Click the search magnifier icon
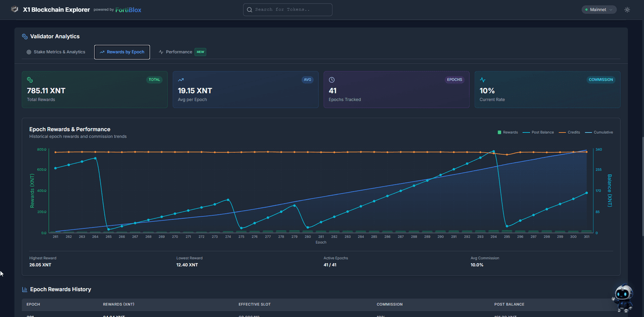The image size is (644, 317). point(250,10)
